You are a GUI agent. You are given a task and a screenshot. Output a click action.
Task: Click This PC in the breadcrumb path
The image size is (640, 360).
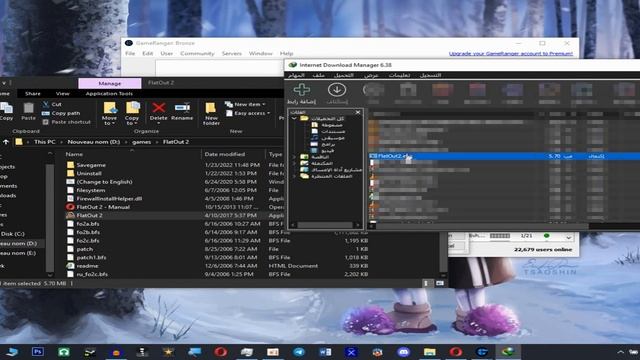click(44, 142)
